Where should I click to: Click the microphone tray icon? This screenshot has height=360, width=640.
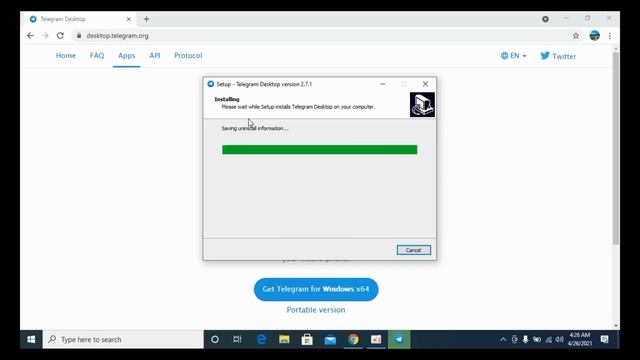tap(525, 340)
